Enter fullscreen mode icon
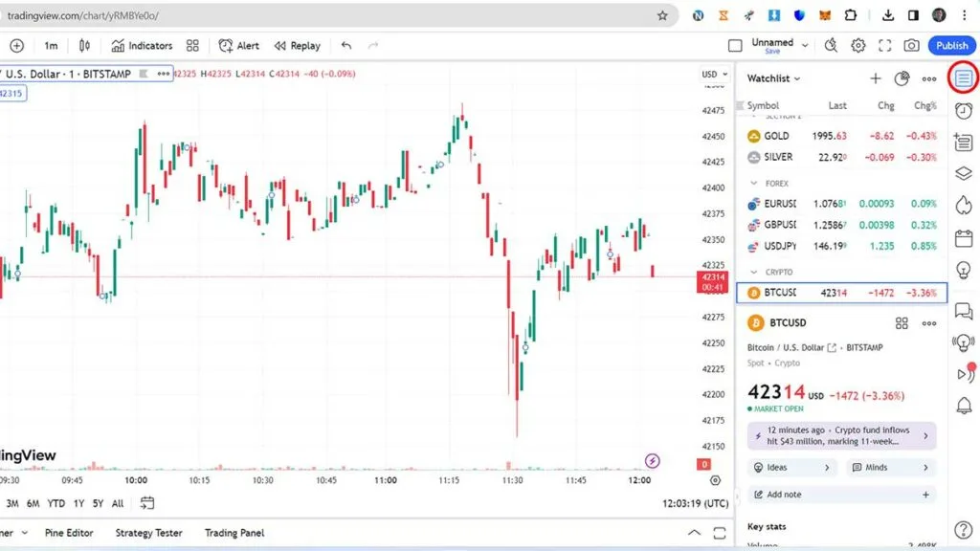This screenshot has height=551, width=980. (x=885, y=46)
